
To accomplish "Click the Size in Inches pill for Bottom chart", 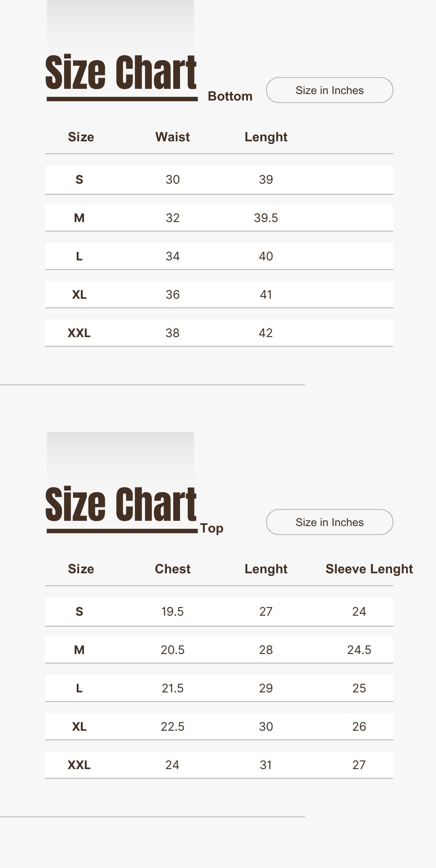I will click(329, 90).
